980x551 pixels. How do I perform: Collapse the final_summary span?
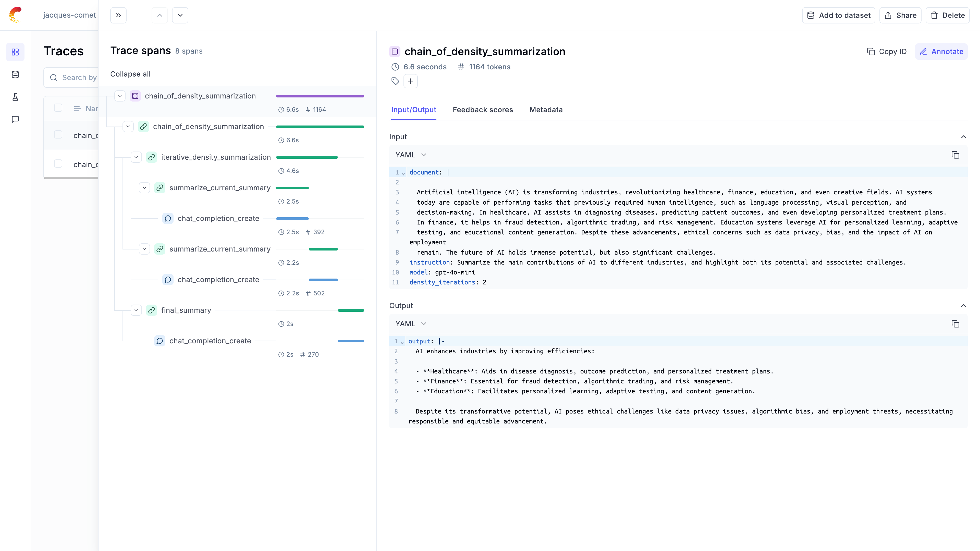136,310
